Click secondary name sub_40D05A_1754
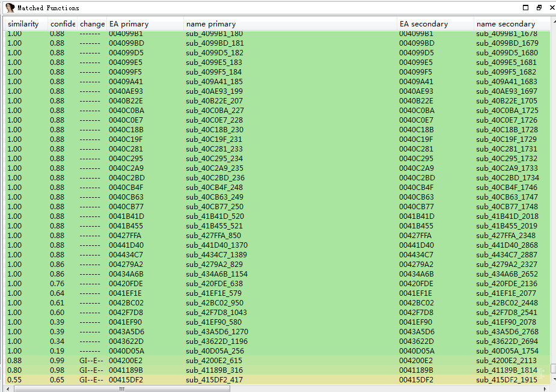This screenshot has height=392, width=556. coord(507,351)
